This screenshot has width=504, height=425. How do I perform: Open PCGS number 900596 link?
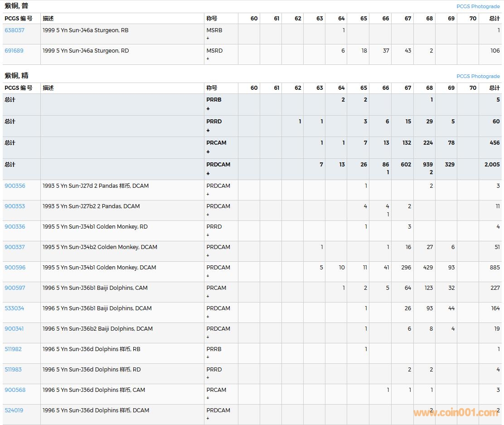(15, 268)
